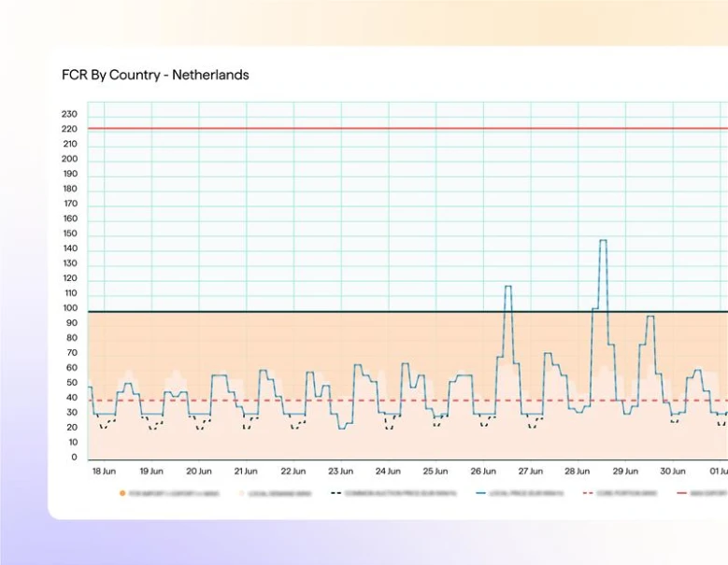Click the '22 Jun' x-axis label
This screenshot has height=565, width=728.
(293, 472)
